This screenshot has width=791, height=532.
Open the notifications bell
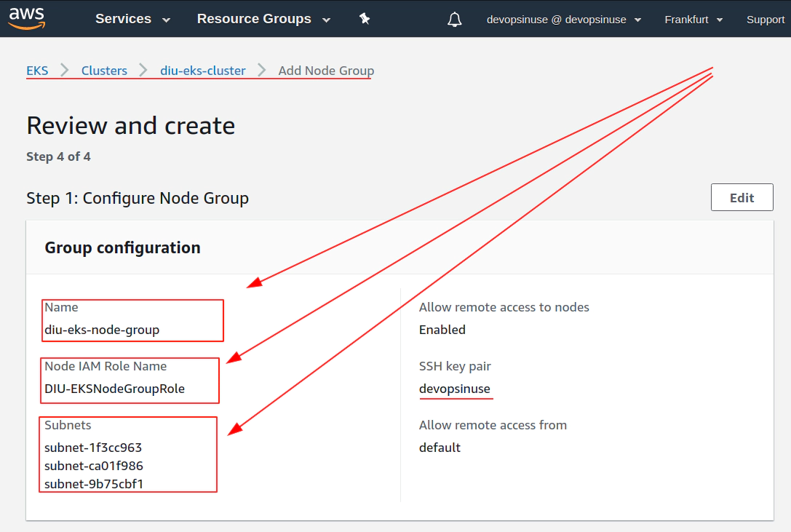coord(455,19)
